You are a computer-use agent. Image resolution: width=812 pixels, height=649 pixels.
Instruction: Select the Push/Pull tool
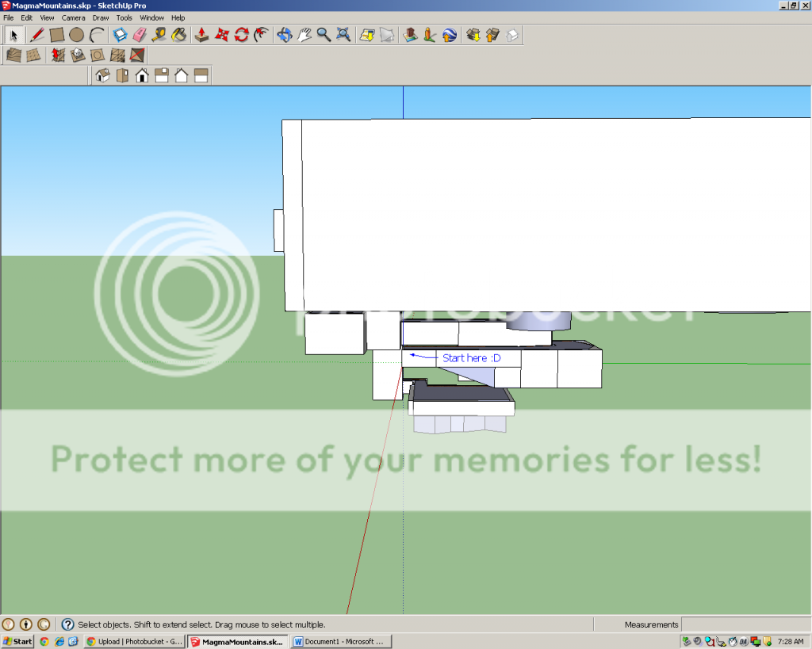coord(202,35)
